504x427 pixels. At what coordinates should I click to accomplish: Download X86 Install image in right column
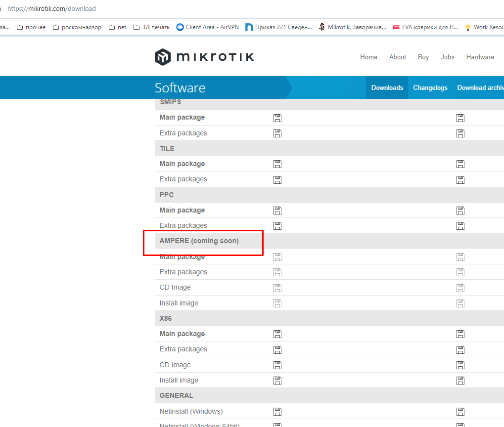click(x=460, y=381)
